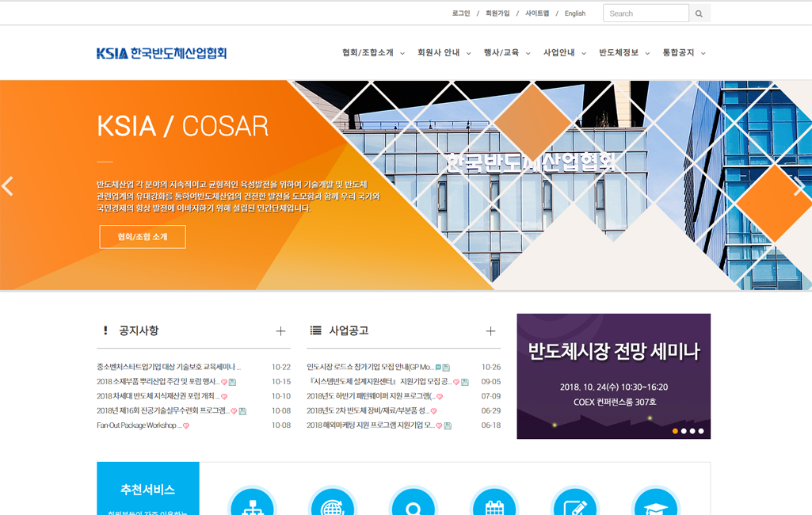Open the 통합공지 menu
The height and width of the screenshot is (515, 812).
pyautogui.click(x=678, y=53)
